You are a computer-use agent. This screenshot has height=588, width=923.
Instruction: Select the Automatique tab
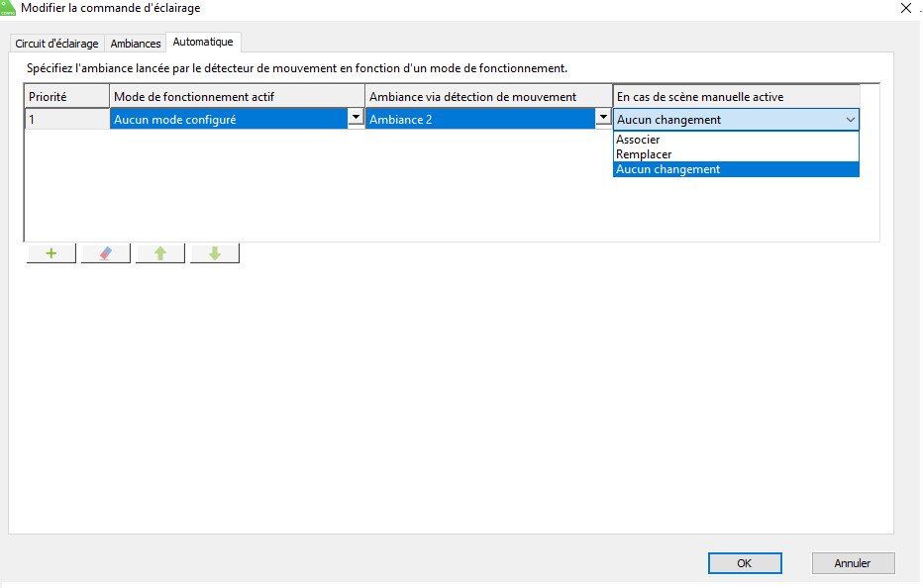point(203,43)
